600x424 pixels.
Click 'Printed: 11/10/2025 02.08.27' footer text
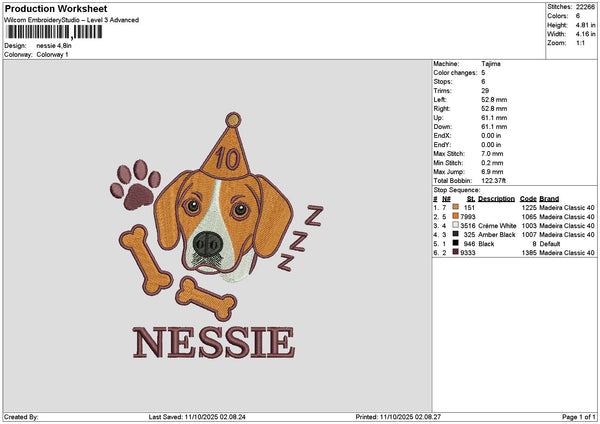pyautogui.click(x=398, y=417)
